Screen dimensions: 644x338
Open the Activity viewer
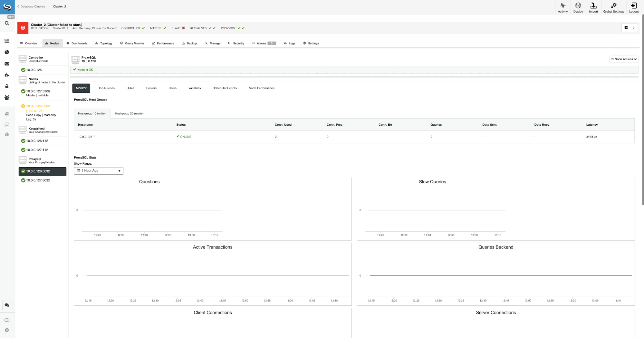(x=563, y=7)
